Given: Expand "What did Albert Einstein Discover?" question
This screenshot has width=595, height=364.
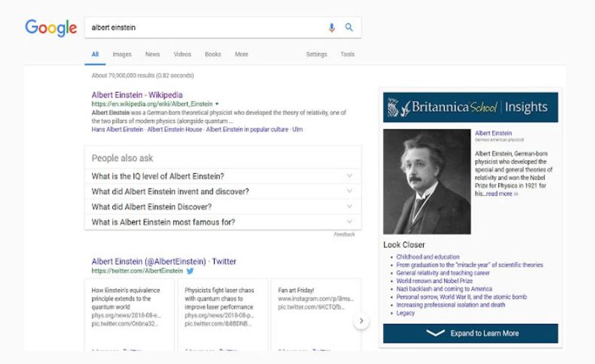Looking at the screenshot, I should [x=350, y=207].
